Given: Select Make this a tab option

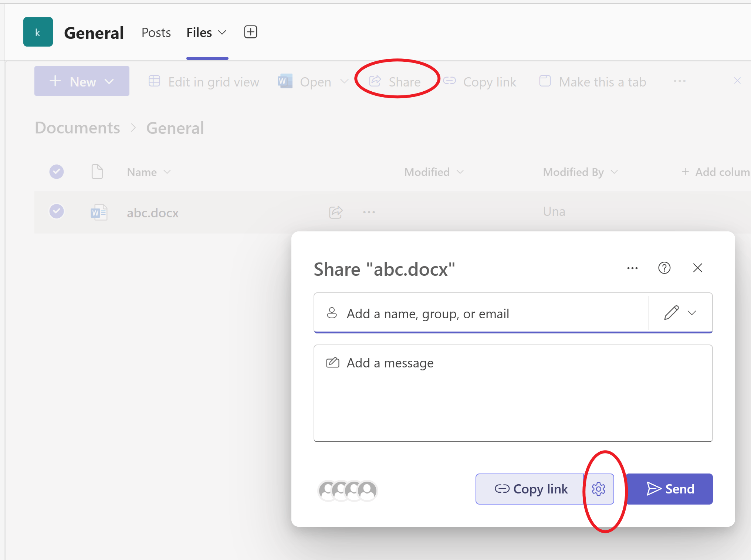Looking at the screenshot, I should point(592,82).
